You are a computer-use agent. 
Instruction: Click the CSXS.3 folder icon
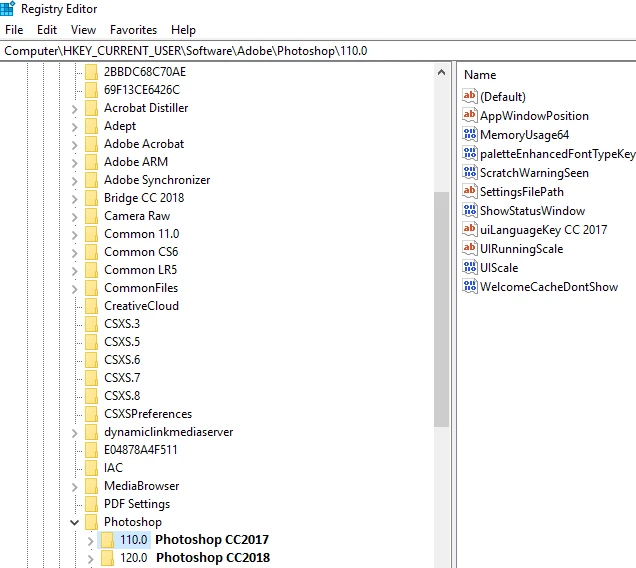point(91,324)
